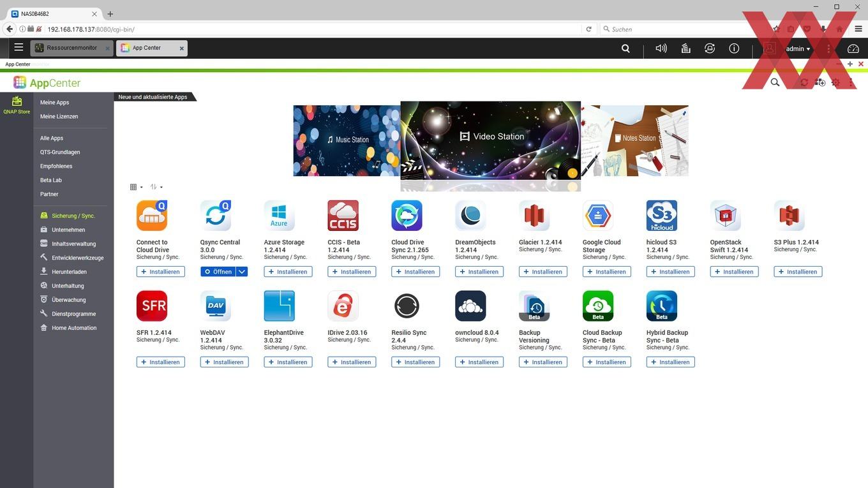Viewport: 868px width, 488px height.
Task: Install Azure Storage app
Action: [288, 272]
